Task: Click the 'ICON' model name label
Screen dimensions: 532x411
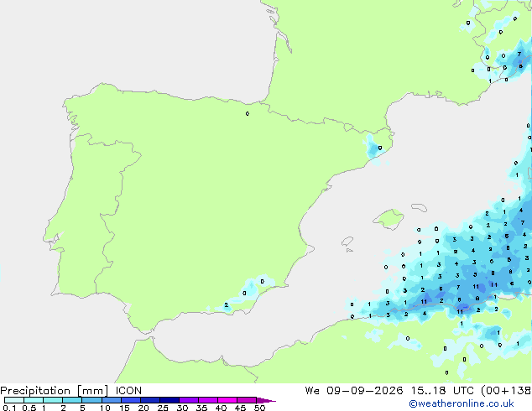Action: pyautogui.click(x=128, y=391)
